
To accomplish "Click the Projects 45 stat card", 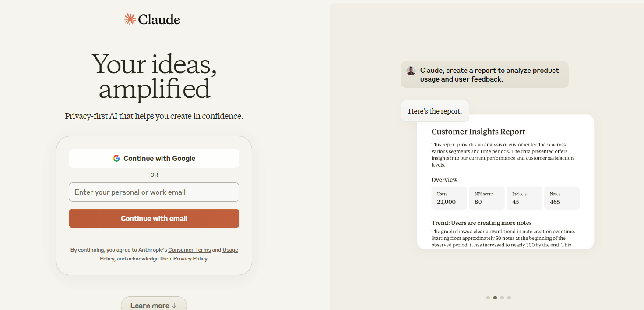I will pyautogui.click(x=524, y=198).
